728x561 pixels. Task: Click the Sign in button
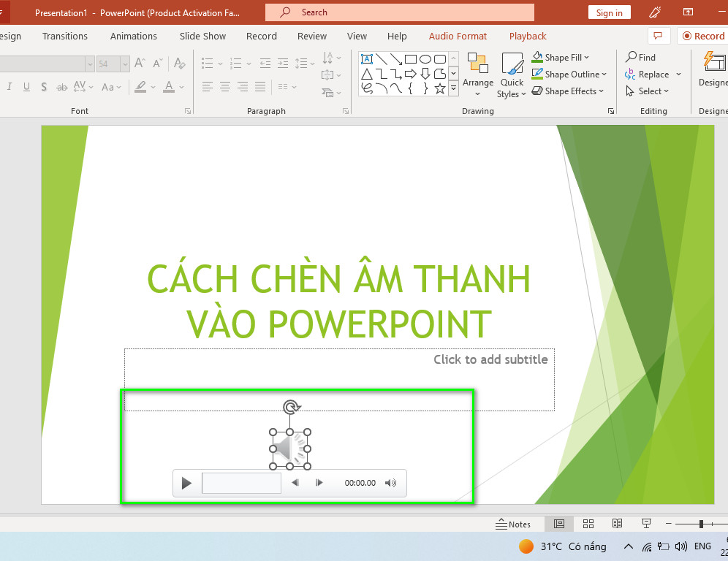pyautogui.click(x=609, y=12)
